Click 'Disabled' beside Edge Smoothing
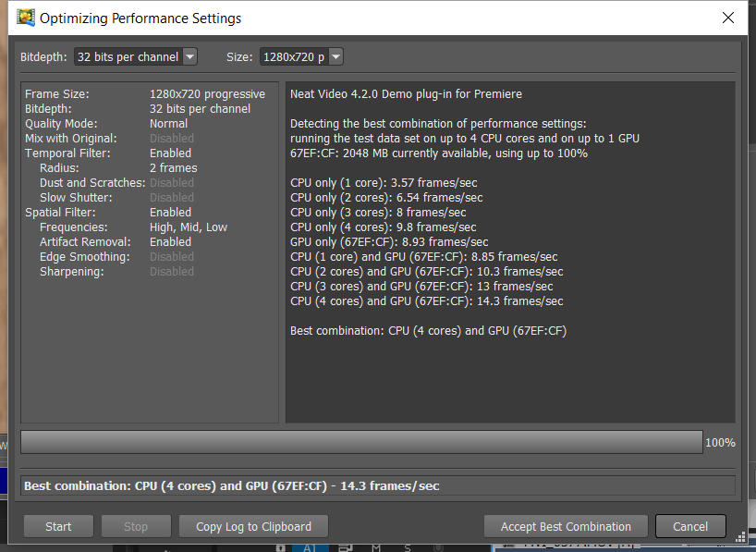This screenshot has height=552, width=756. [172, 257]
